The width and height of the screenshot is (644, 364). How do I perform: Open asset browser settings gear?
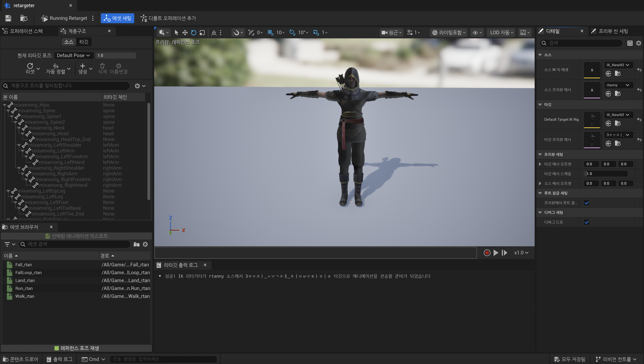click(145, 244)
